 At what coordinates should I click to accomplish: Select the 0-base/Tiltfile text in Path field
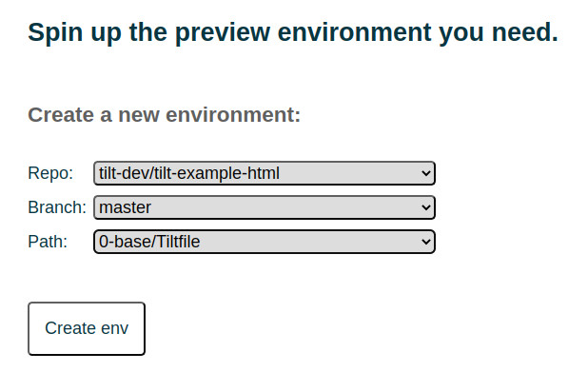(x=149, y=242)
